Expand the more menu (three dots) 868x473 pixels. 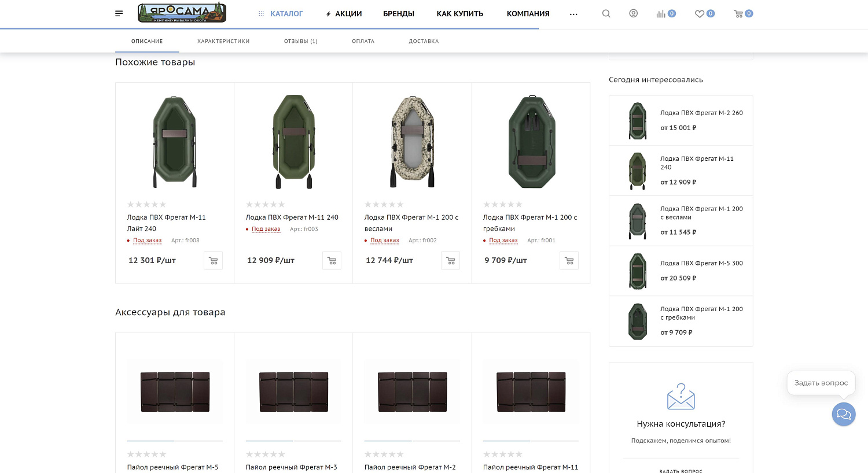(x=573, y=14)
